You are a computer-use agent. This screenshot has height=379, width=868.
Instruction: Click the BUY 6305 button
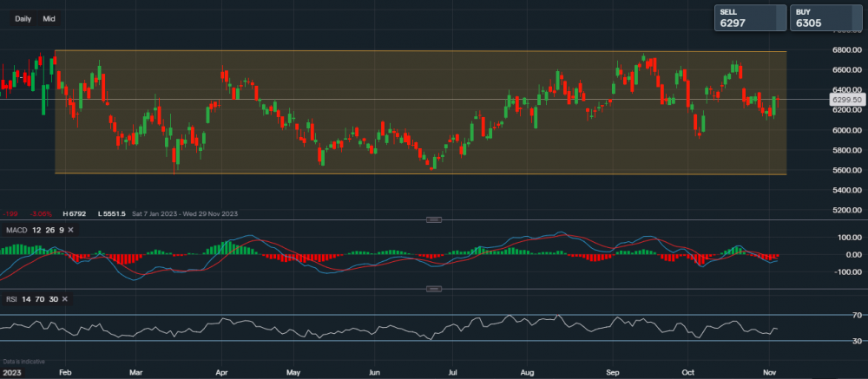(824, 18)
